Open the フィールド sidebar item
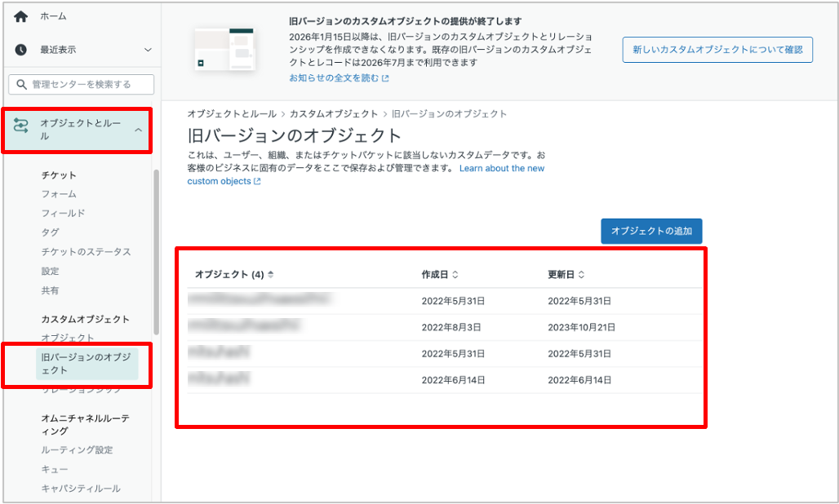The image size is (839, 504). (x=63, y=213)
